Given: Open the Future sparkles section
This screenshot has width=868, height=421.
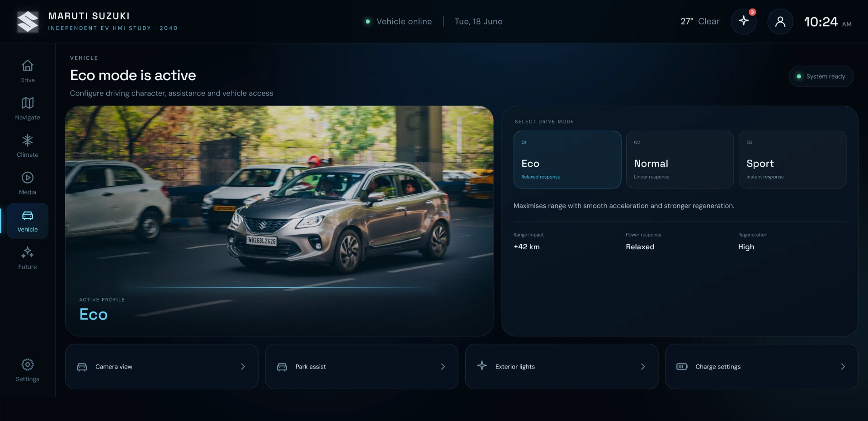Looking at the screenshot, I should 27,259.
